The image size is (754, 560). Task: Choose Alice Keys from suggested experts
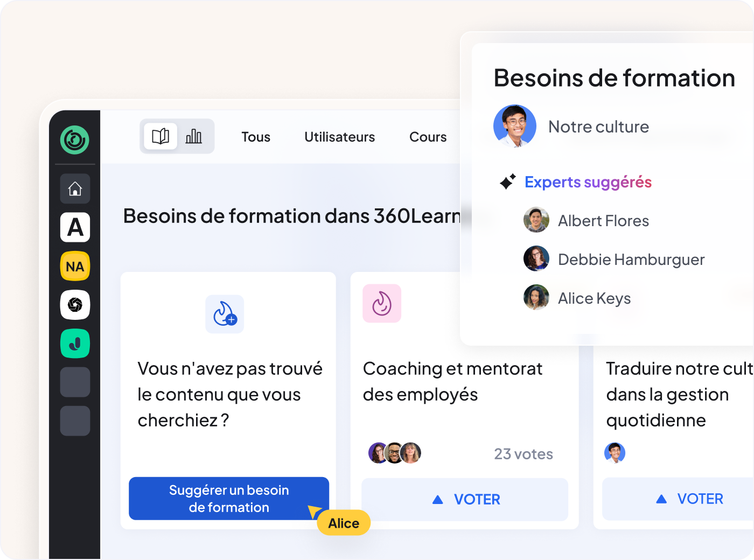click(x=577, y=298)
